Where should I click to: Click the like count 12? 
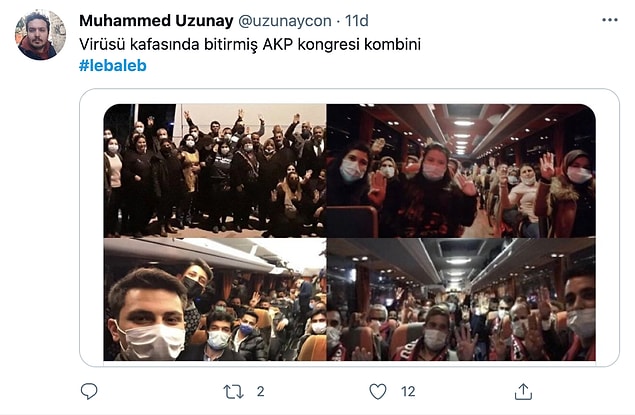[408, 392]
